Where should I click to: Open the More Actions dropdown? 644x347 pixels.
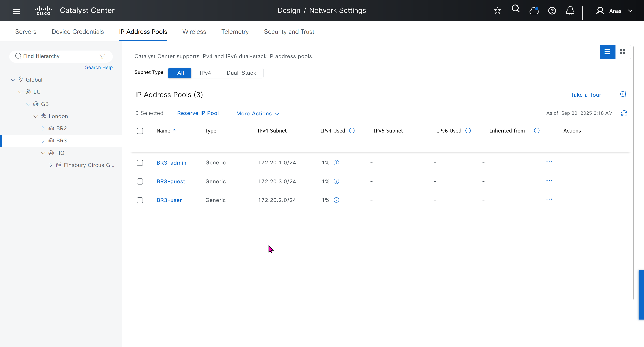coord(257,113)
